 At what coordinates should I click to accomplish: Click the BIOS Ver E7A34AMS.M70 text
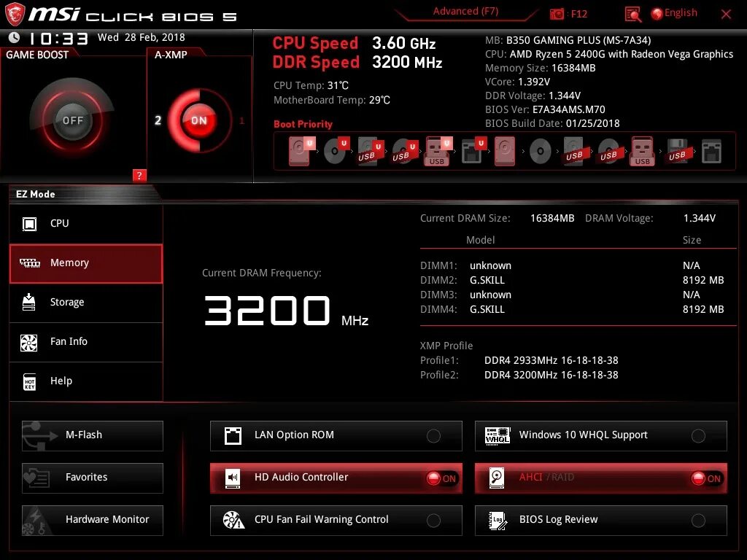pos(545,109)
